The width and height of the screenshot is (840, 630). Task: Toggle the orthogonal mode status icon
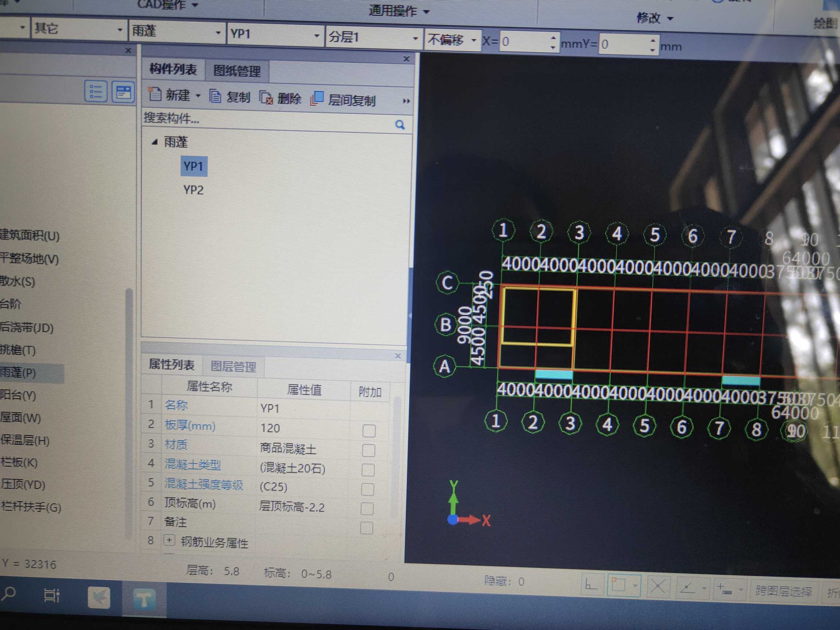pos(591,585)
